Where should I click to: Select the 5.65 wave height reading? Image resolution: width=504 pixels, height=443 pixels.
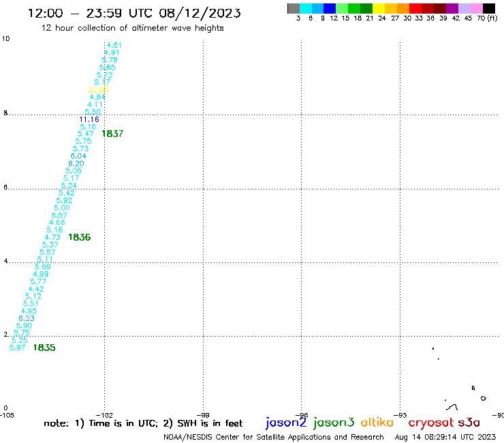coord(108,67)
